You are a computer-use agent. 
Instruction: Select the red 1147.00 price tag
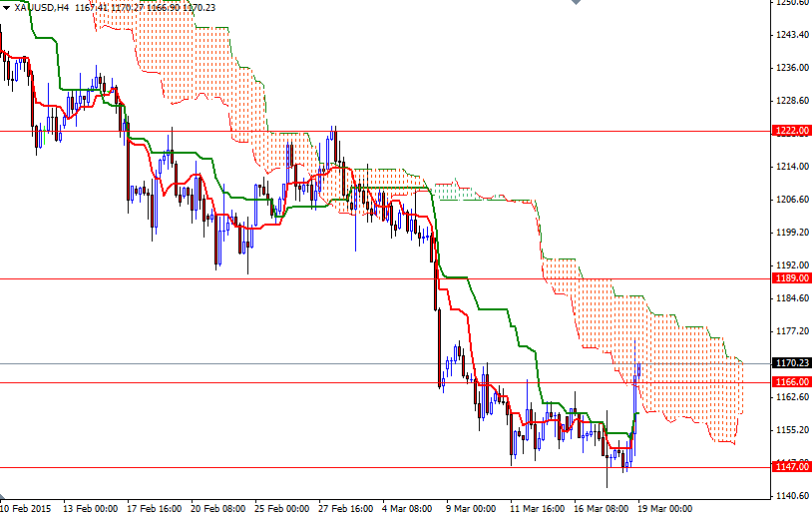pyautogui.click(x=791, y=467)
